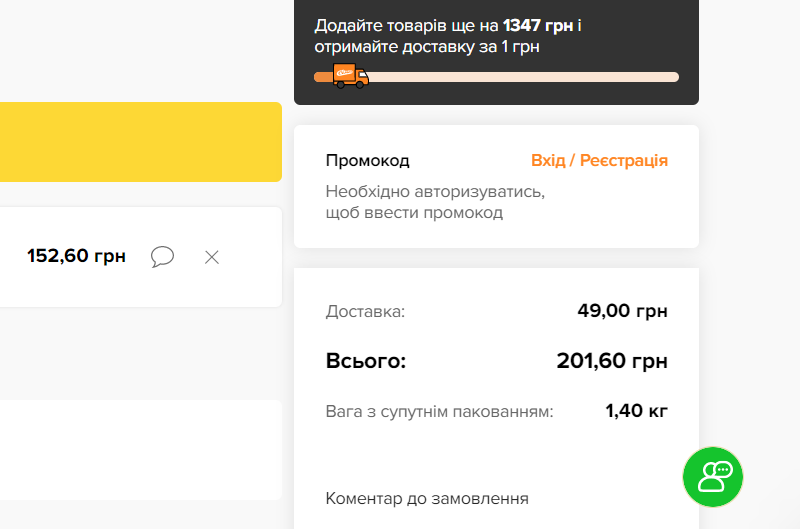Click the yellow banner block
Viewport: 800px width, 529px height.
tap(140, 141)
